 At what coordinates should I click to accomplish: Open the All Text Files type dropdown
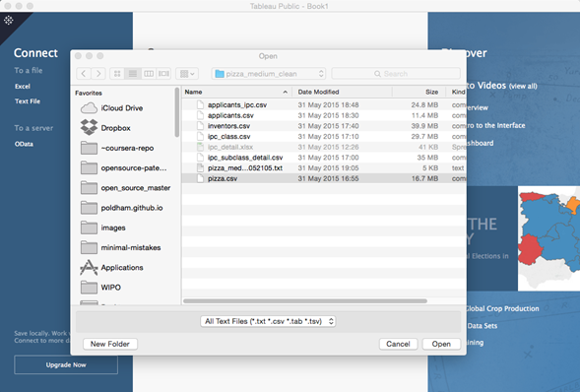pyautogui.click(x=268, y=321)
